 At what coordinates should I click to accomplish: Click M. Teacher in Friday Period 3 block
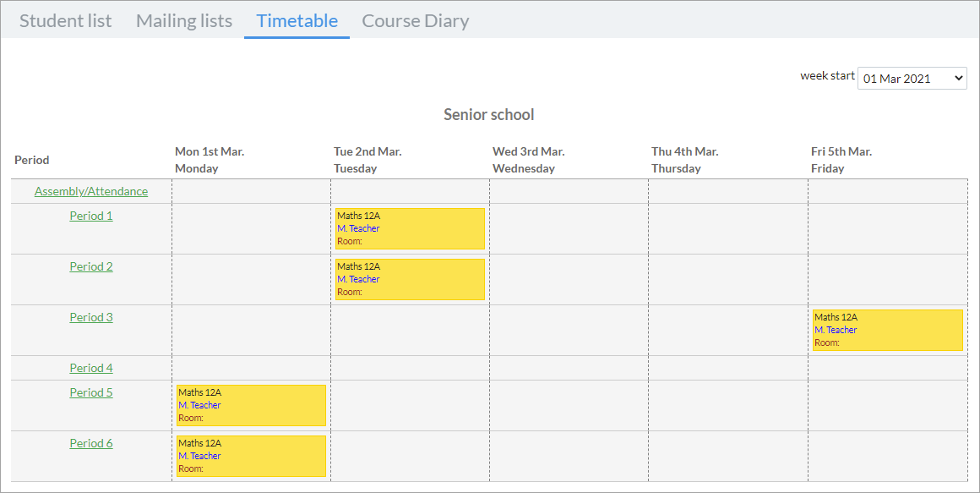836,330
